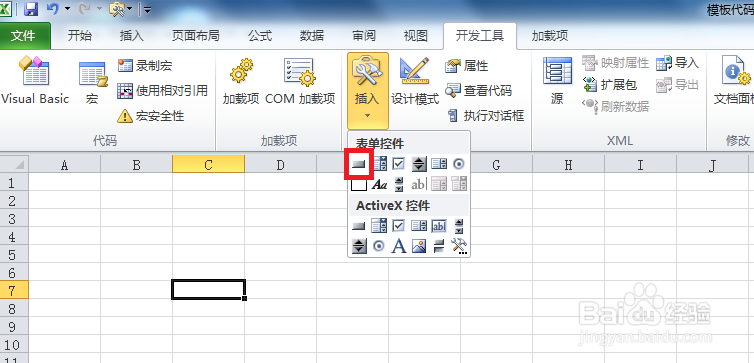Expand the Redo history dropdown arrow
This screenshot has height=363, width=754.
coord(99,9)
